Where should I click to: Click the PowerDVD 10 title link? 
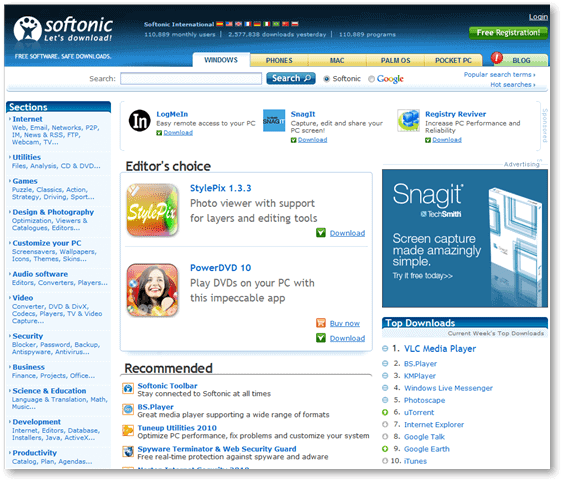tap(220, 268)
